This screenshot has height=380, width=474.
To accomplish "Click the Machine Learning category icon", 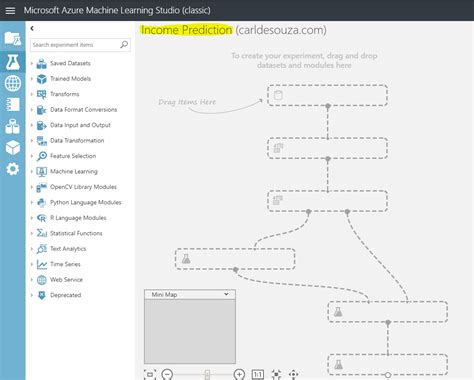I will [x=41, y=172].
